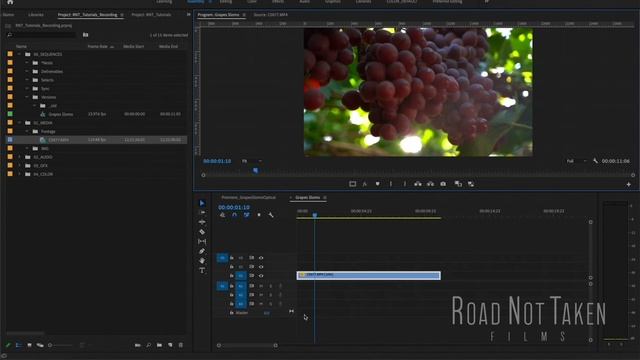This screenshot has width=640, height=360.
Task: Open Comparison View in Program monitor
Action: tap(458, 184)
